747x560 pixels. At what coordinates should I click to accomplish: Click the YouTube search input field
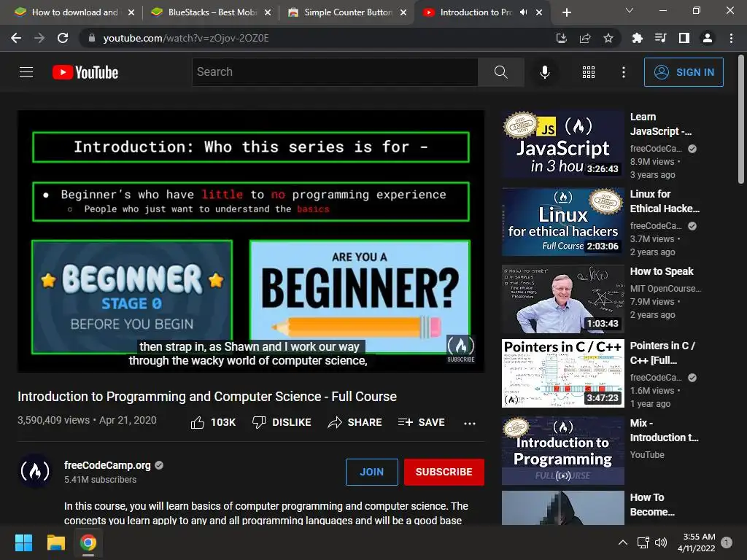pyautogui.click(x=335, y=72)
